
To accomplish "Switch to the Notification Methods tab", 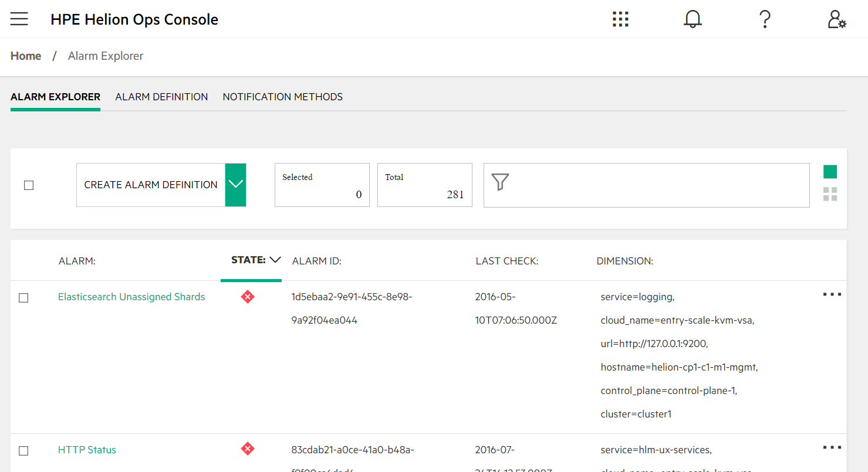I will (283, 97).
